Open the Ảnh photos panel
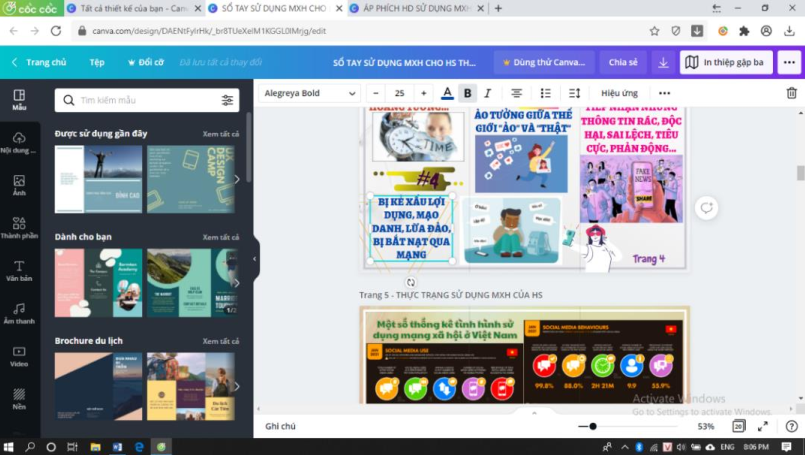This screenshot has height=455, width=805. [20, 185]
